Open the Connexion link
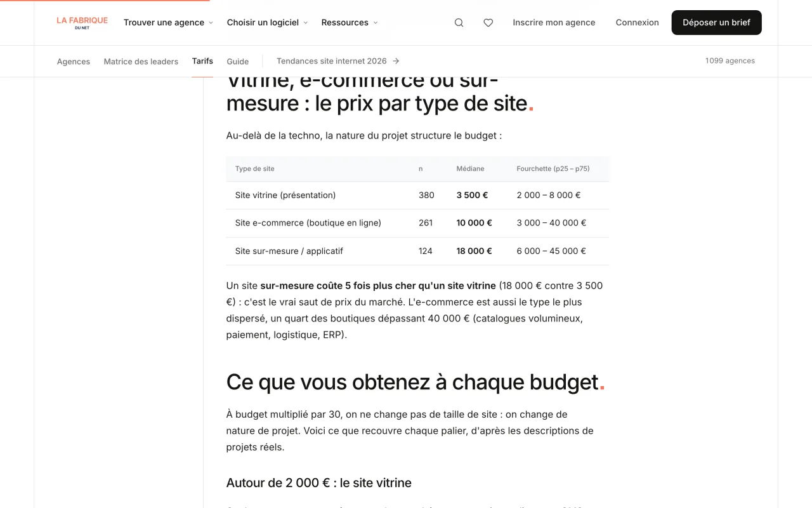 [x=637, y=23]
